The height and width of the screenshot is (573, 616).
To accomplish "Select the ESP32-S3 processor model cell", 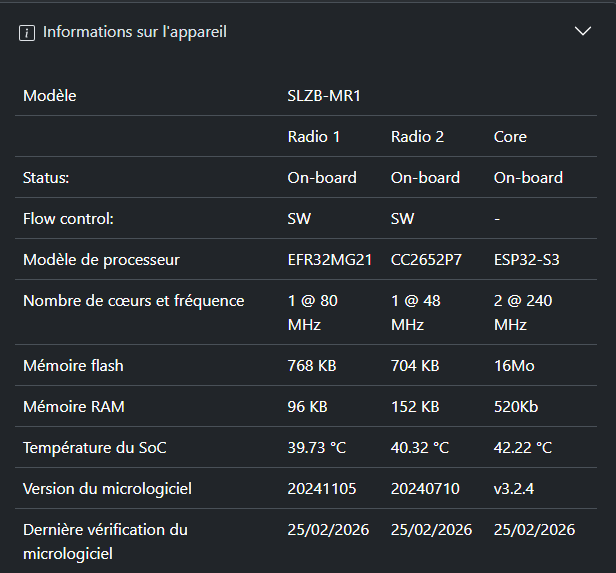I will (x=527, y=260).
